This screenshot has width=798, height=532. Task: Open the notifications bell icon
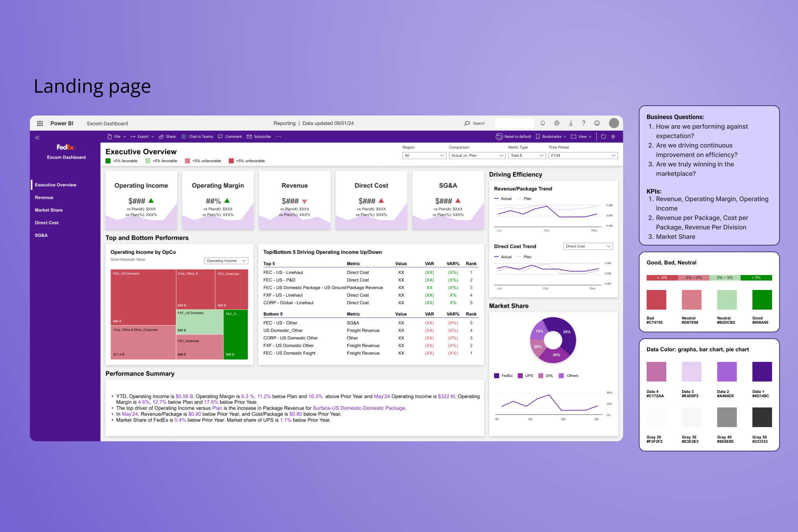click(x=542, y=123)
